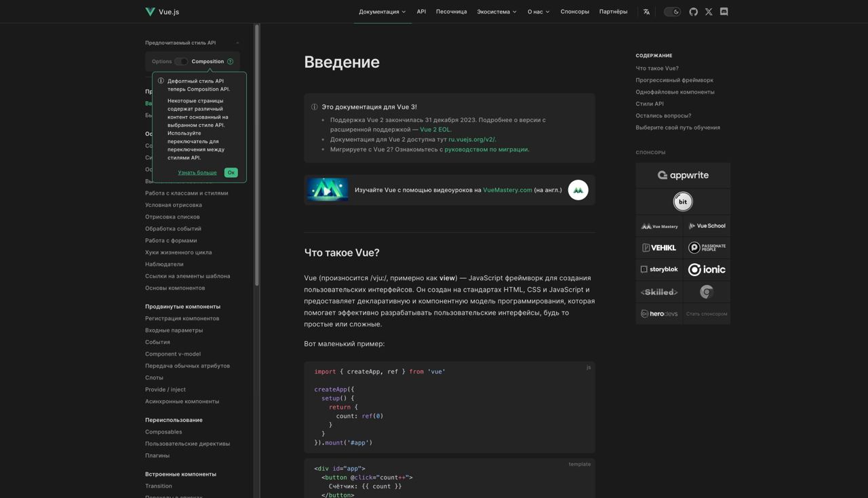Click the Ionic sponsor logo
Image resolution: width=868 pixels, height=498 pixels.
coord(707,269)
